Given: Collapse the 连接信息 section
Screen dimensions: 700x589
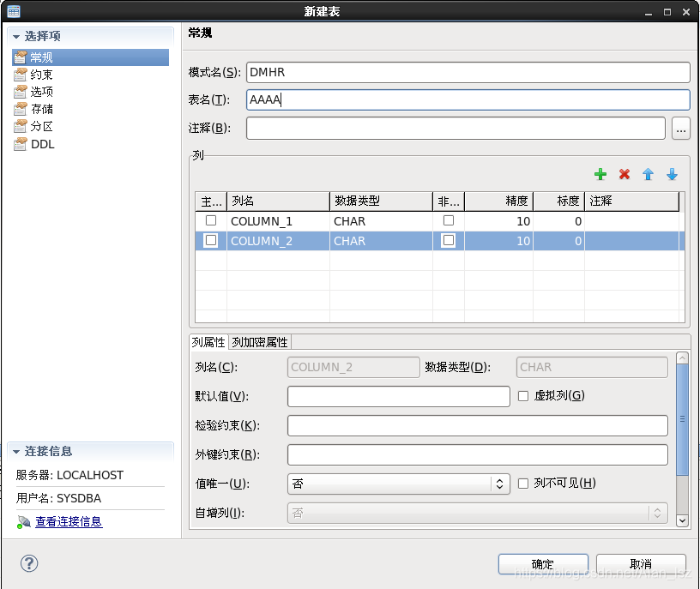Looking at the screenshot, I should point(16,452).
